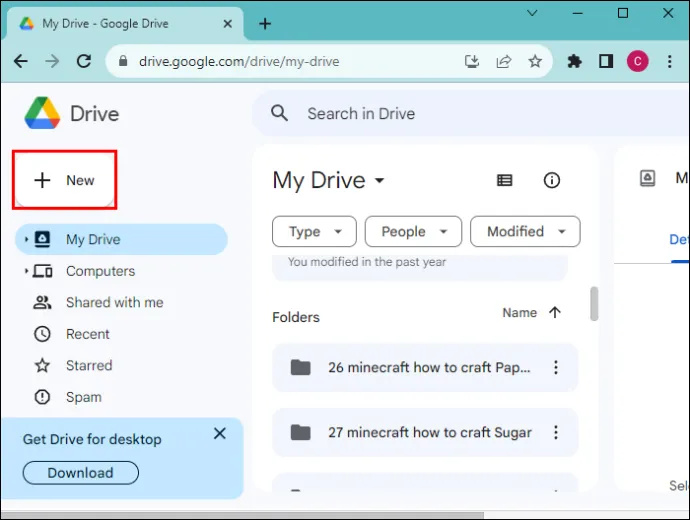Open folder 26 minecraft how to craft Pap...

coord(425,367)
